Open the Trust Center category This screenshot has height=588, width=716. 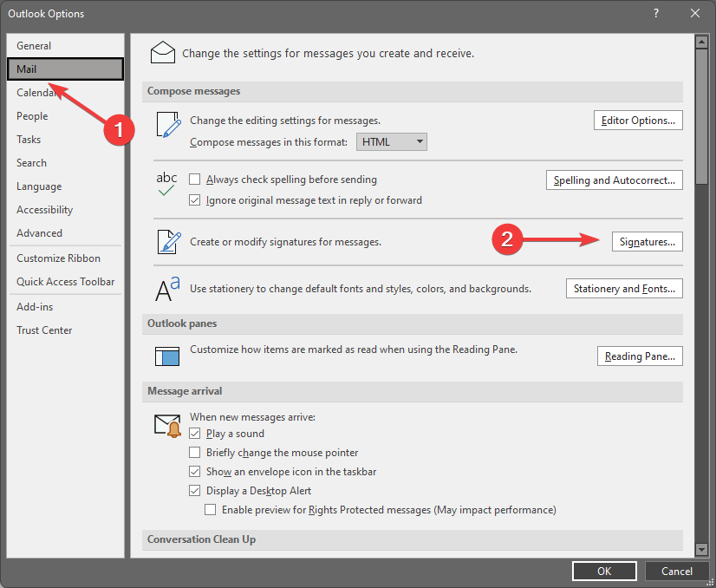tap(65, 330)
